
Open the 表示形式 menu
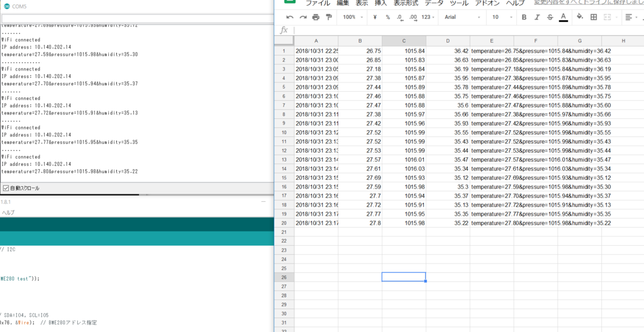click(406, 3)
